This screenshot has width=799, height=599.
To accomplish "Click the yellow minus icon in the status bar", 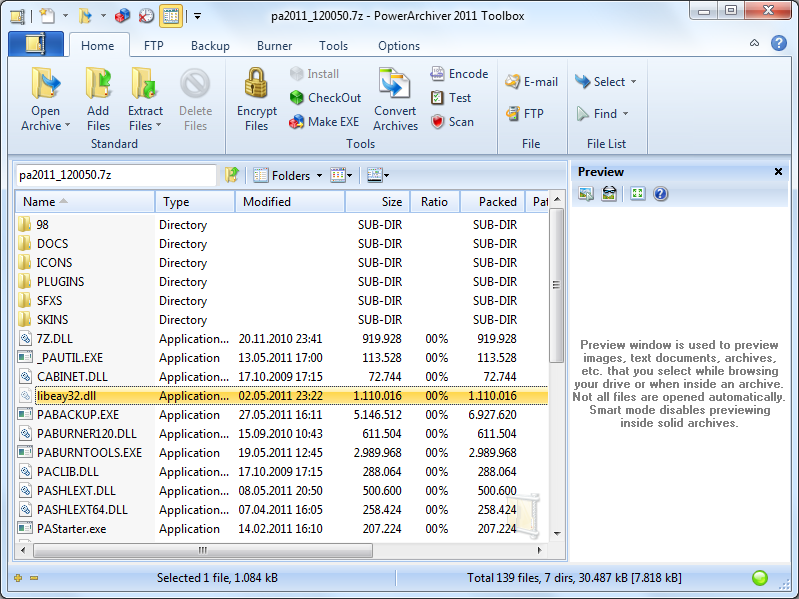I will tap(34, 578).
